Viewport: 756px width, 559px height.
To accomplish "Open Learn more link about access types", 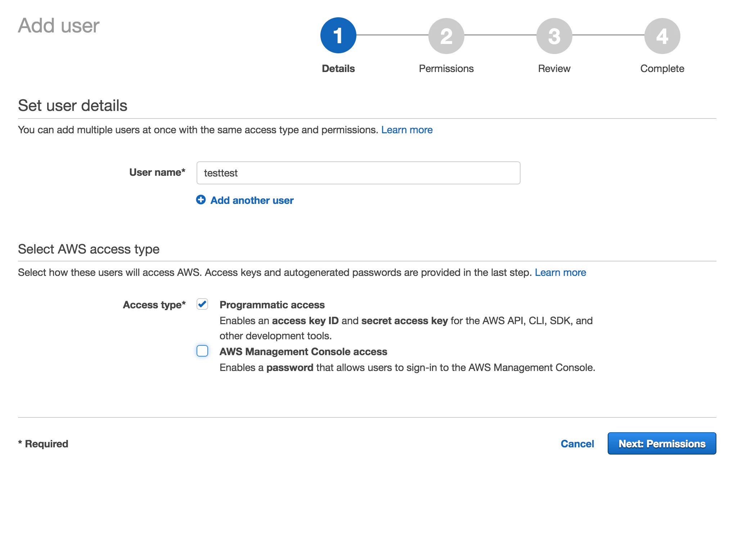I will point(560,272).
